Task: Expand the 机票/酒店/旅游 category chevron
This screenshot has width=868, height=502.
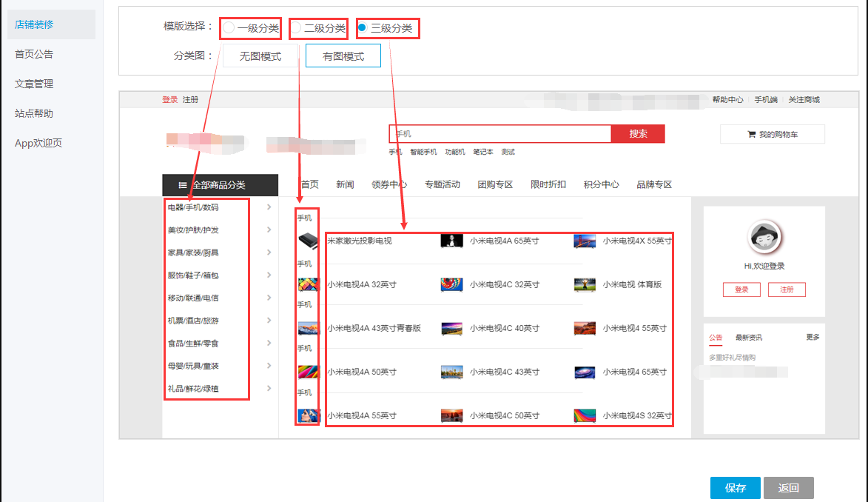Action: click(269, 321)
